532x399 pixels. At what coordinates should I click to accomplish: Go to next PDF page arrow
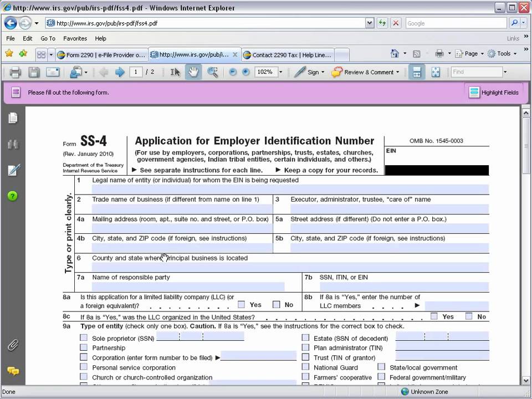[x=120, y=72]
